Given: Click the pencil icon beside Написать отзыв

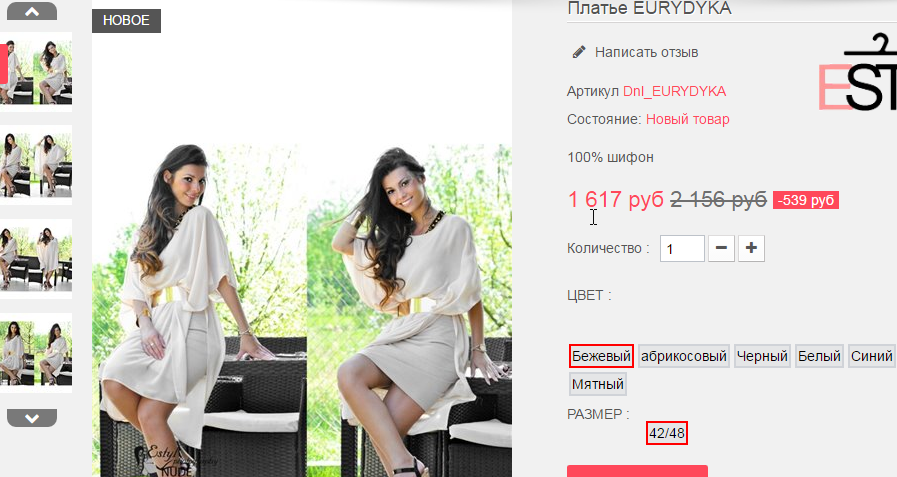Looking at the screenshot, I should point(579,52).
